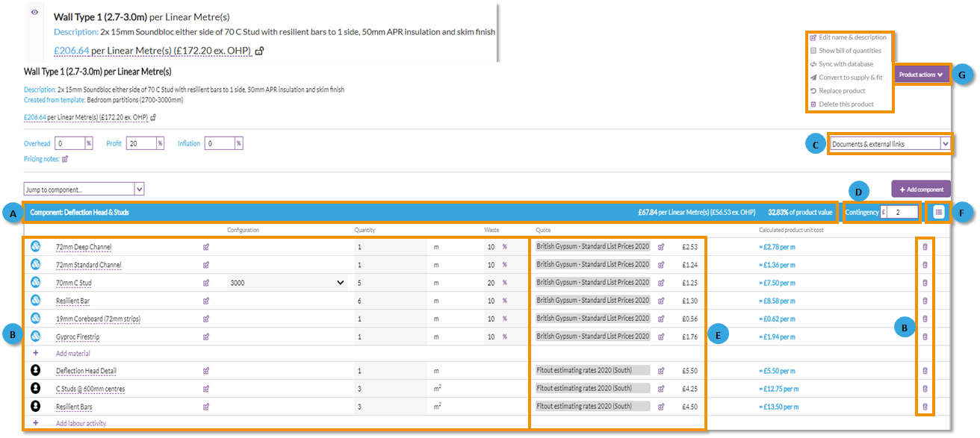Click labour icon beside Deflection Head Detail
This screenshot has width=980, height=438.
point(35,371)
